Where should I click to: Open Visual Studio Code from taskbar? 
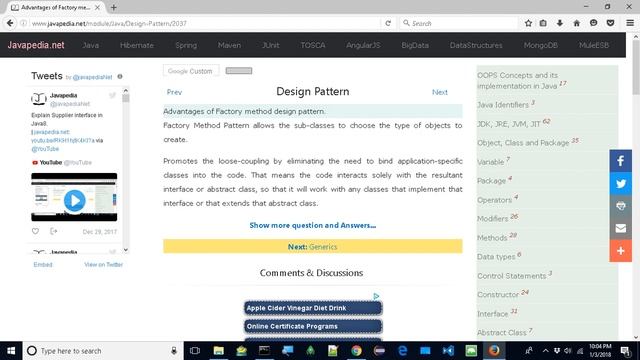[x=448, y=351]
